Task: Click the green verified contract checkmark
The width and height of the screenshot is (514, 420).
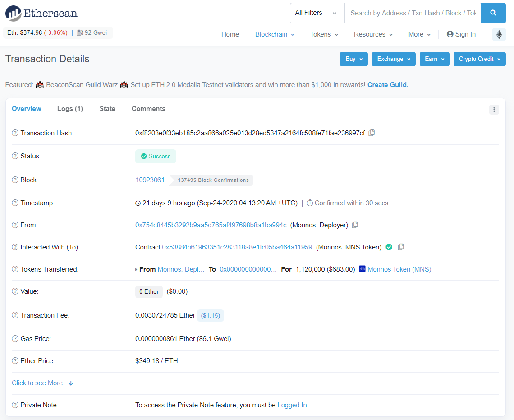Action: 389,247
